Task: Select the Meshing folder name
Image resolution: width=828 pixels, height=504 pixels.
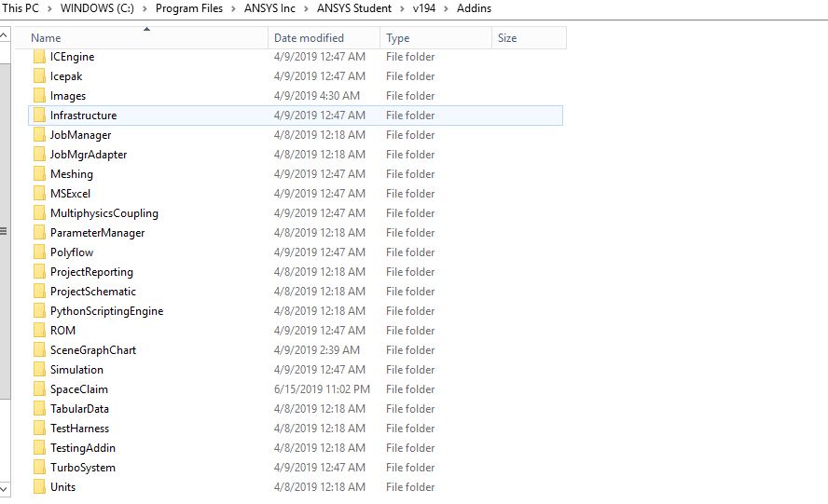Action: coord(71,173)
